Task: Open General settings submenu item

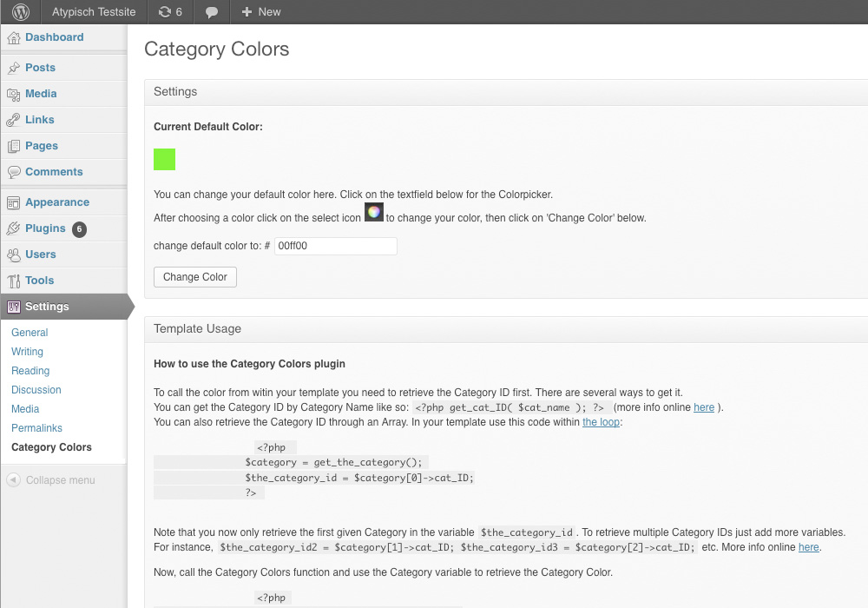Action: coord(30,333)
